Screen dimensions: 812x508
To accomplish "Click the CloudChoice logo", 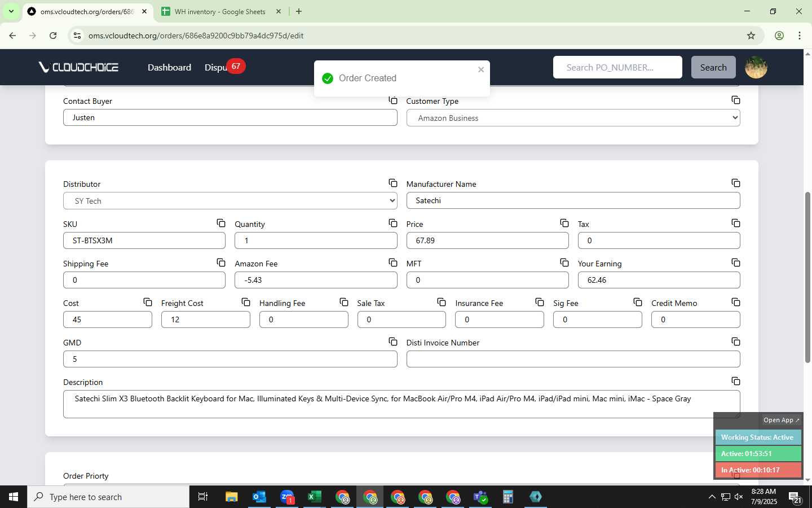I will [78, 67].
